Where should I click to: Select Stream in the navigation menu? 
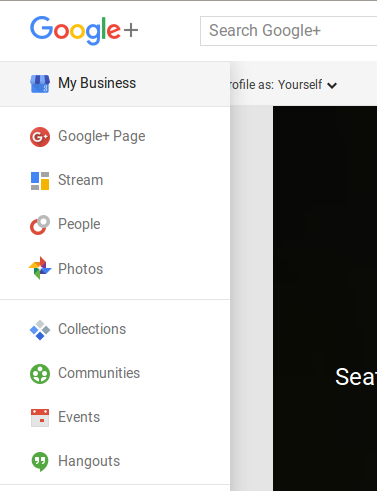pyautogui.click(x=81, y=180)
